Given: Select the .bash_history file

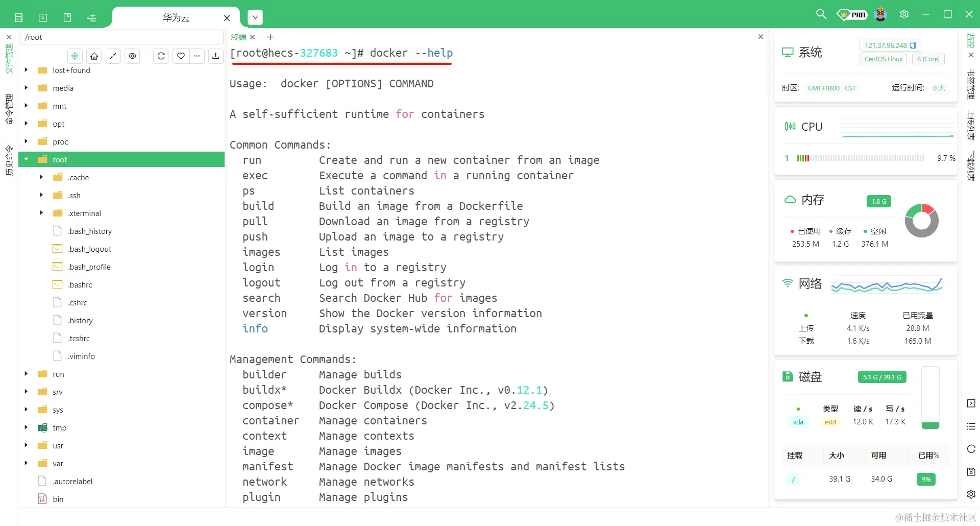Looking at the screenshot, I should pyautogui.click(x=90, y=231).
